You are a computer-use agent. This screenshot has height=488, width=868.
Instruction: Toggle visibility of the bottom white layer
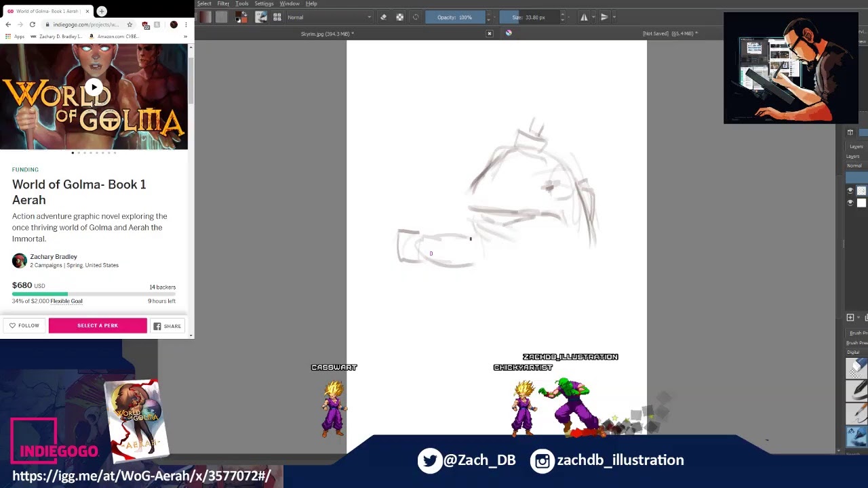[850, 203]
